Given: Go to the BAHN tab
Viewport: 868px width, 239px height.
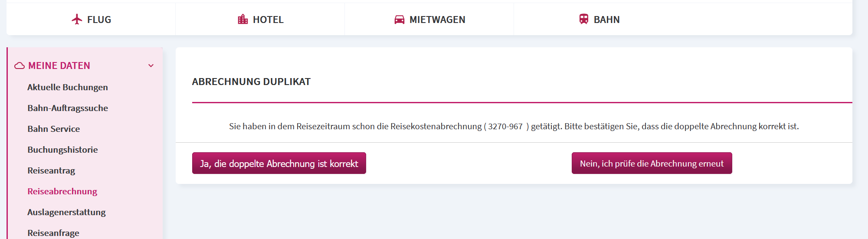Looking at the screenshot, I should [x=599, y=19].
